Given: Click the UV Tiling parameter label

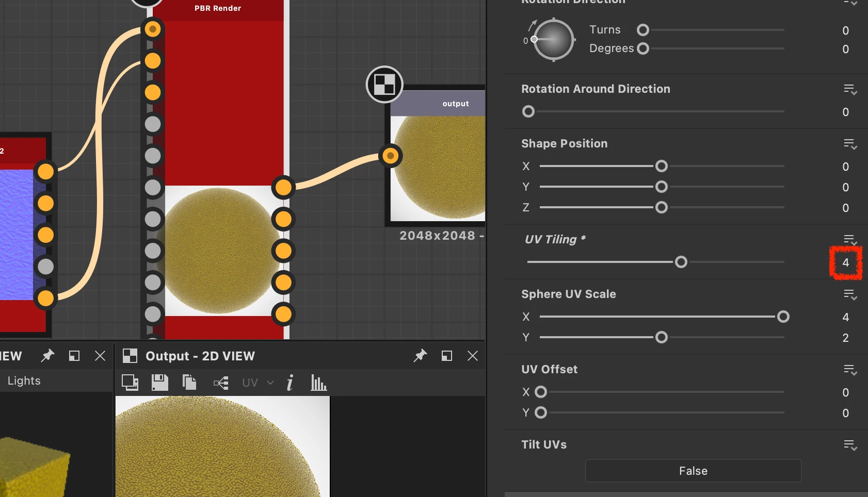Looking at the screenshot, I should (x=555, y=239).
